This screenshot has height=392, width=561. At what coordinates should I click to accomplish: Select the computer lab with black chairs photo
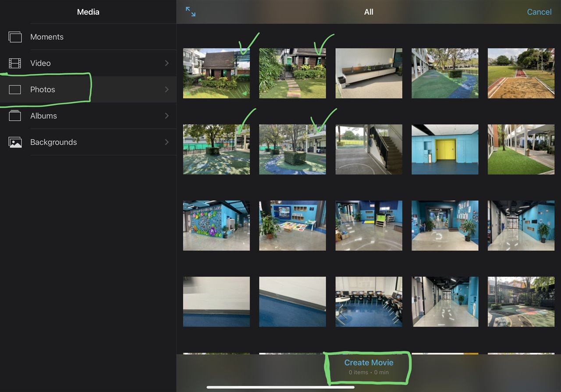click(x=369, y=302)
